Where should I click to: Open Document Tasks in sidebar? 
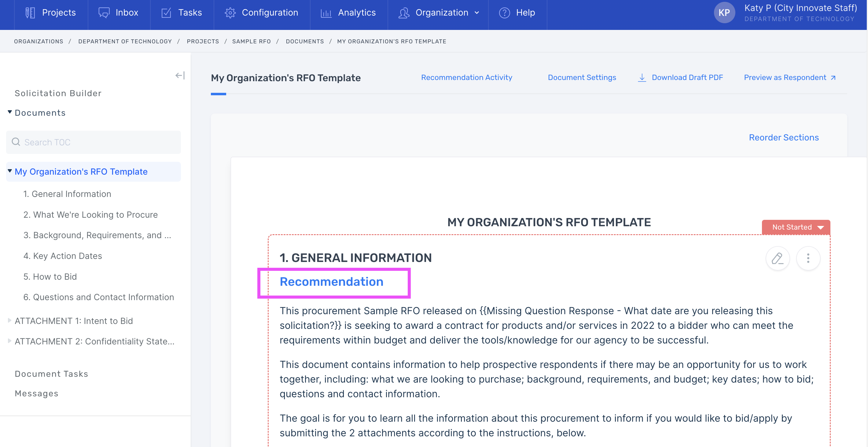[x=52, y=374]
